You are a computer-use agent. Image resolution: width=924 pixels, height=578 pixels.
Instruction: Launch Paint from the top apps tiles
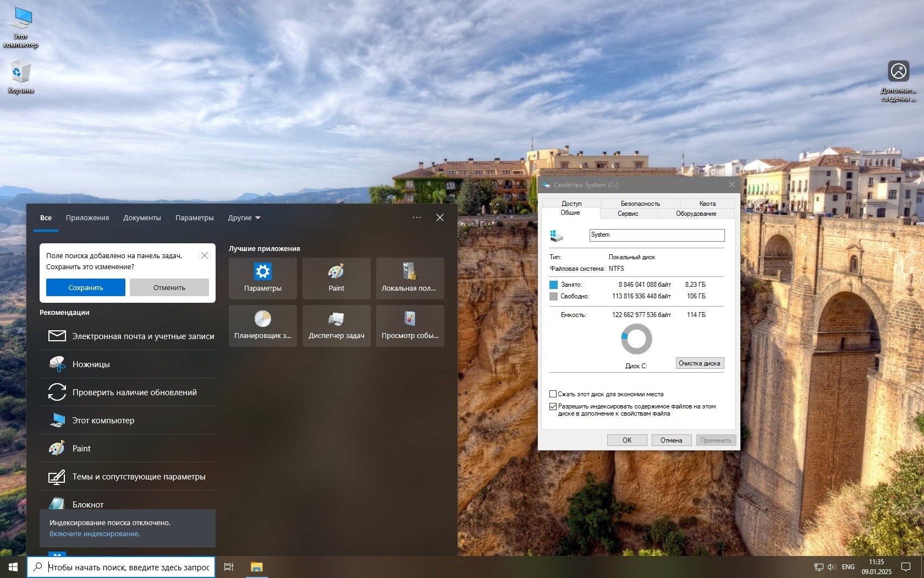[x=336, y=278]
